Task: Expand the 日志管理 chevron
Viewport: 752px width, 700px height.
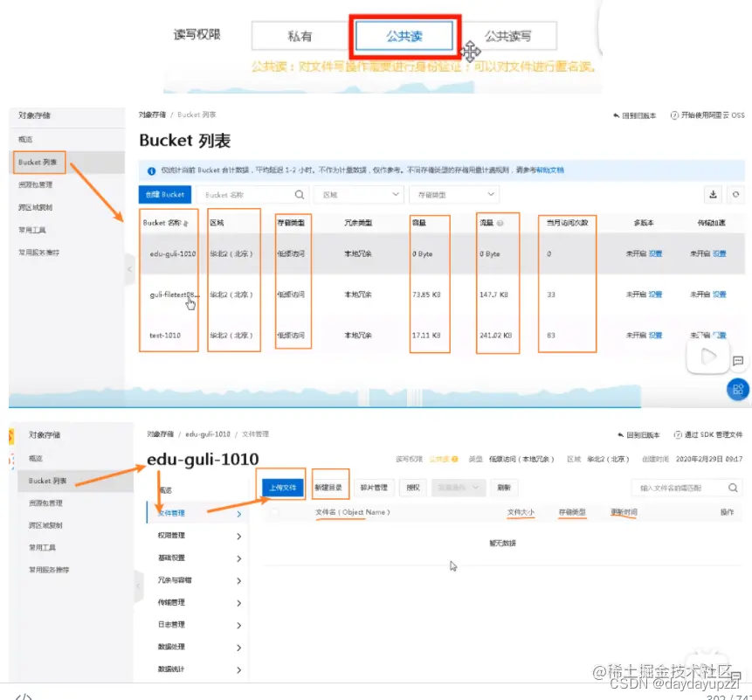Action: pos(238,625)
